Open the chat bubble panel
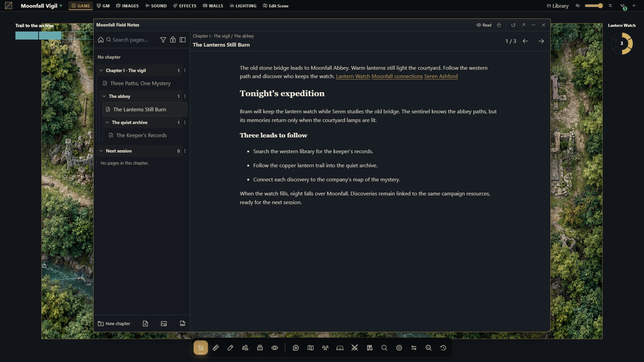Image resolution: width=644 pixels, height=362 pixels. (x=296, y=348)
